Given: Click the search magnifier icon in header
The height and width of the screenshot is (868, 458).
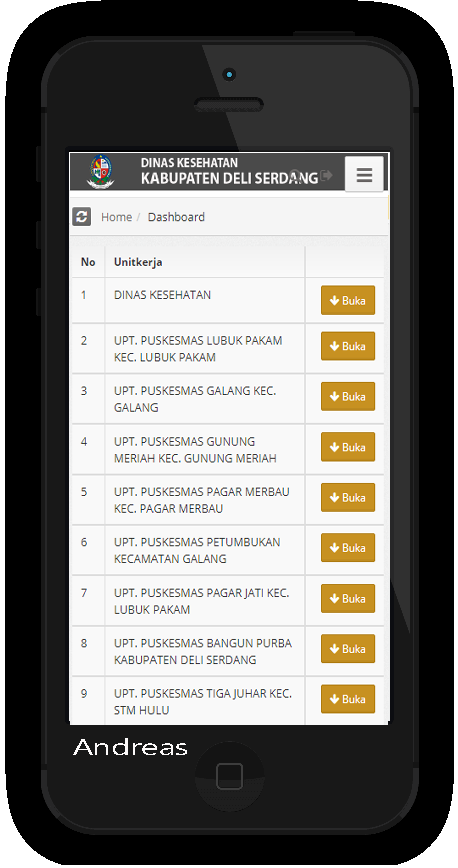Looking at the screenshot, I should click(x=296, y=175).
